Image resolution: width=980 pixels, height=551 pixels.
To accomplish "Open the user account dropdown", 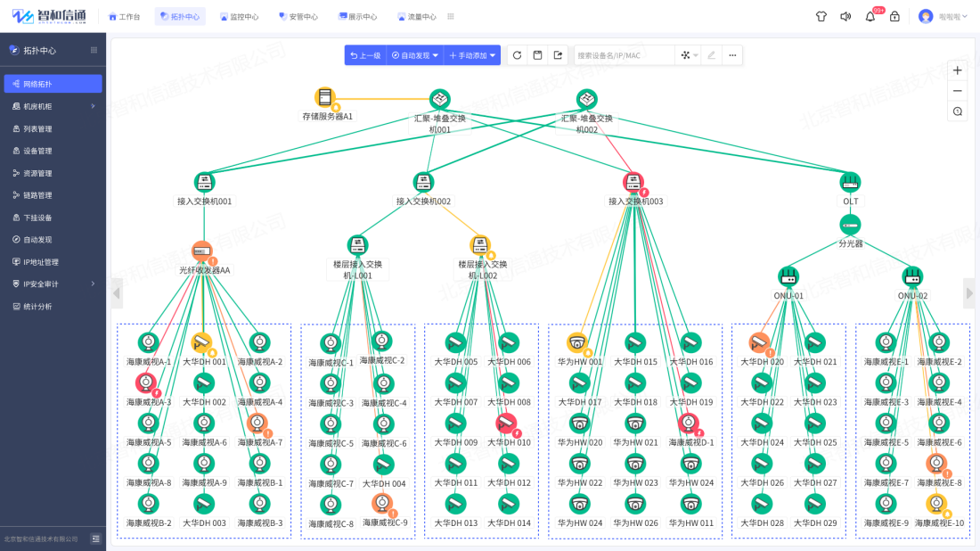I will (x=943, y=17).
